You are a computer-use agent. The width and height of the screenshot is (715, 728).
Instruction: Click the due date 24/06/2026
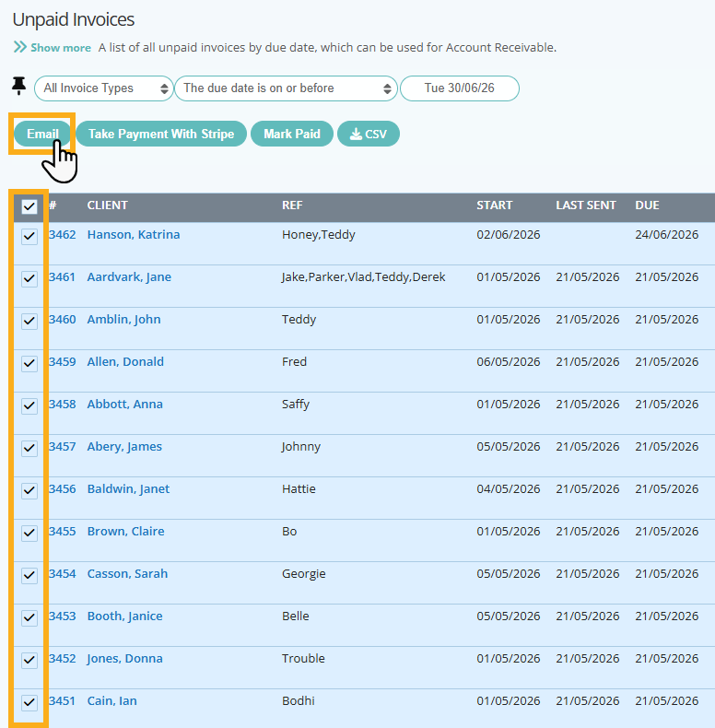(x=667, y=234)
